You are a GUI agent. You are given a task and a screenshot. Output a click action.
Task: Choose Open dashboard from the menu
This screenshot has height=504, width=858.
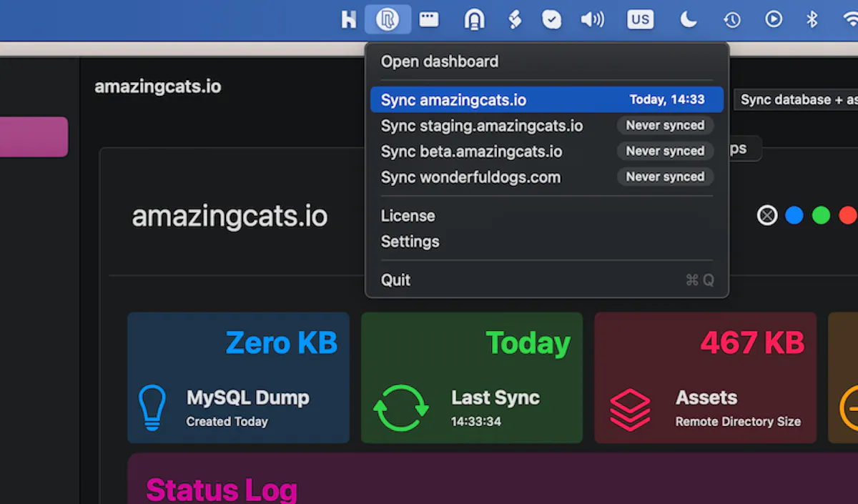[x=547, y=61]
